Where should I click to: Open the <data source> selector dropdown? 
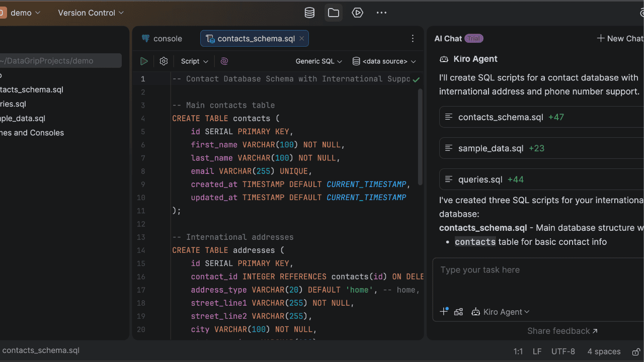click(x=385, y=61)
